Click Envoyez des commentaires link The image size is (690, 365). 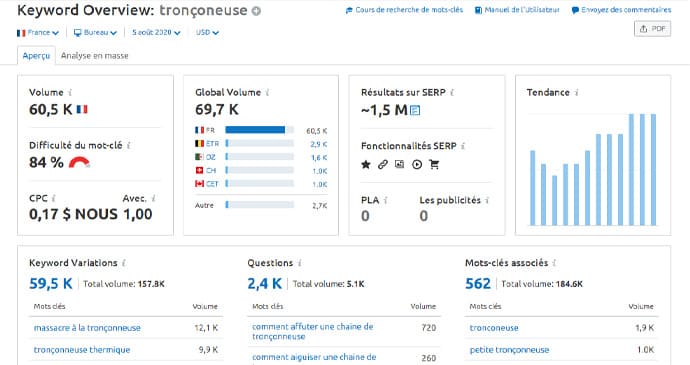coord(621,10)
